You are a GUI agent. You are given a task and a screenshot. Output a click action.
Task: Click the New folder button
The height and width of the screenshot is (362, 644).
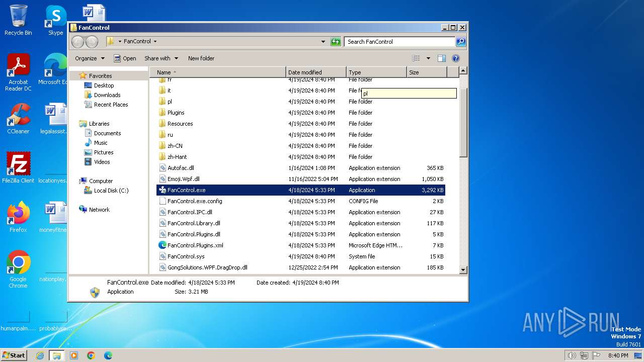coord(201,58)
